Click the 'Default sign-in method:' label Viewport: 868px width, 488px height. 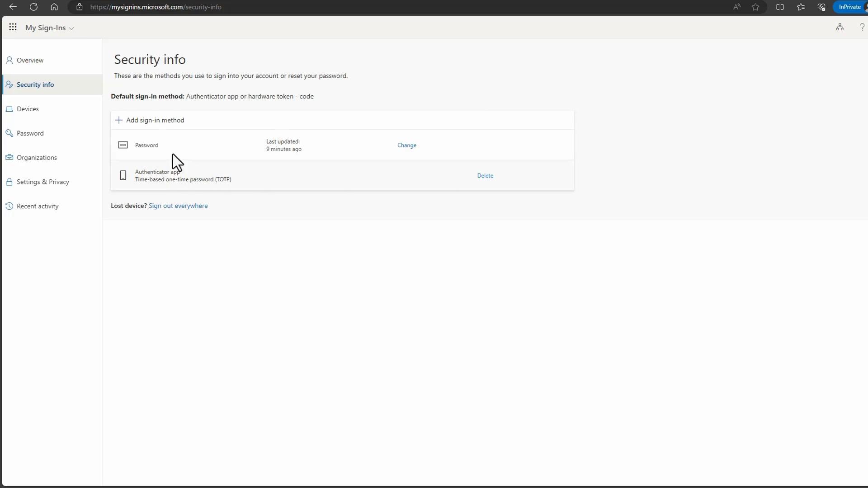147,96
